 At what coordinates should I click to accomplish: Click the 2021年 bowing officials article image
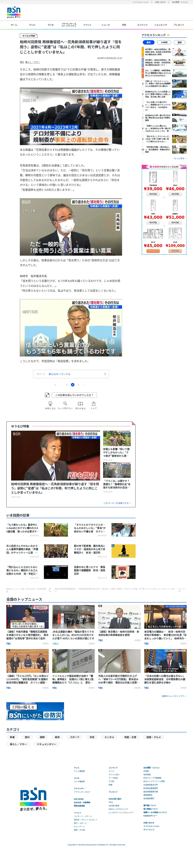pos(71,117)
